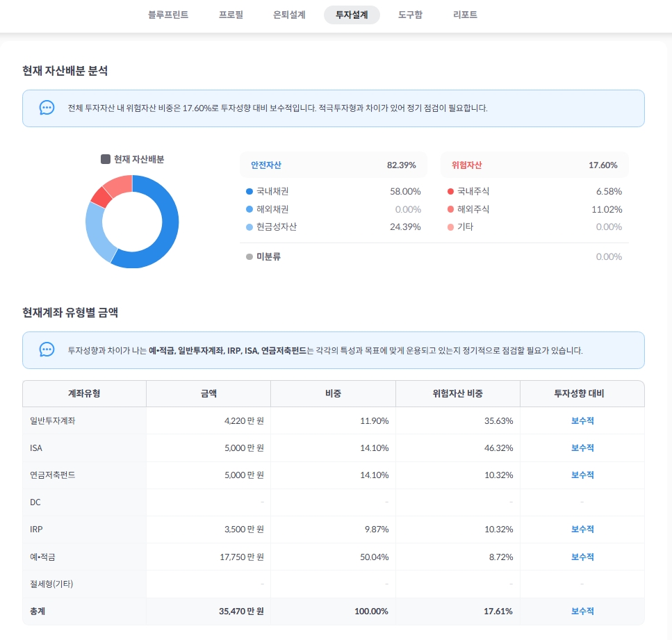This screenshot has width=672, height=640.
Task: Click the 위험자산 17.60% summary header
Action: pos(535,165)
